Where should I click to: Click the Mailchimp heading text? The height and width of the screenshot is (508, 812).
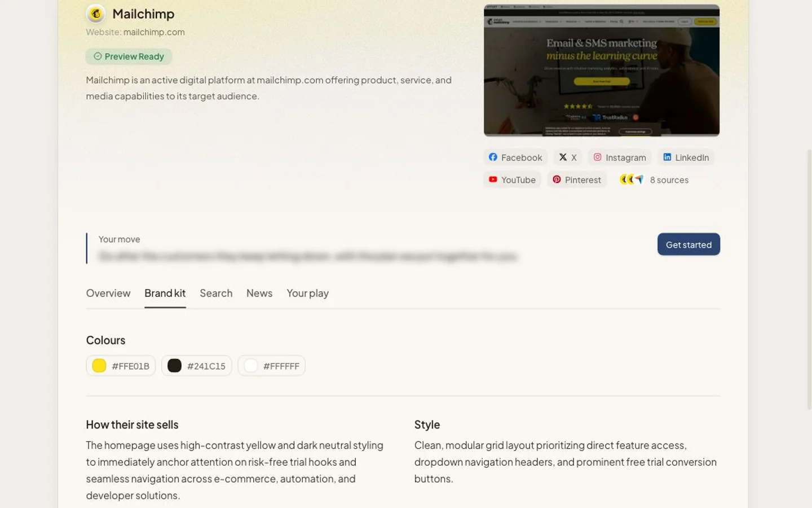pos(143,14)
